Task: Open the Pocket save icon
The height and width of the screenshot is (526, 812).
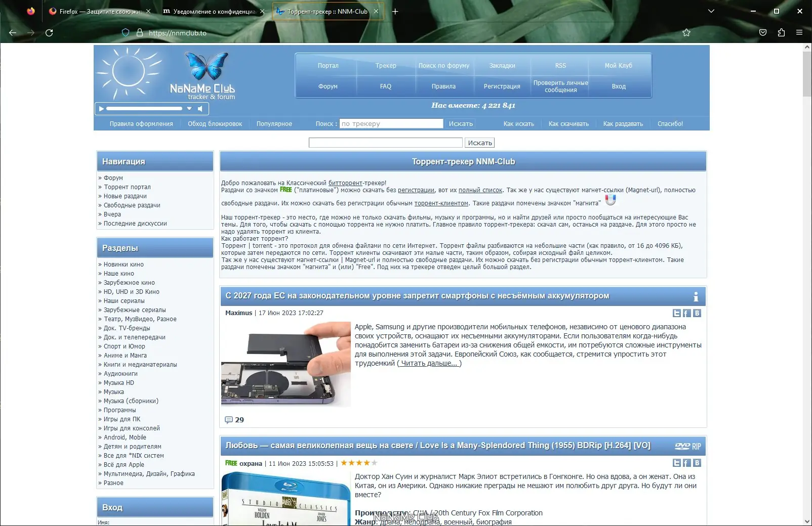Action: pos(763,33)
